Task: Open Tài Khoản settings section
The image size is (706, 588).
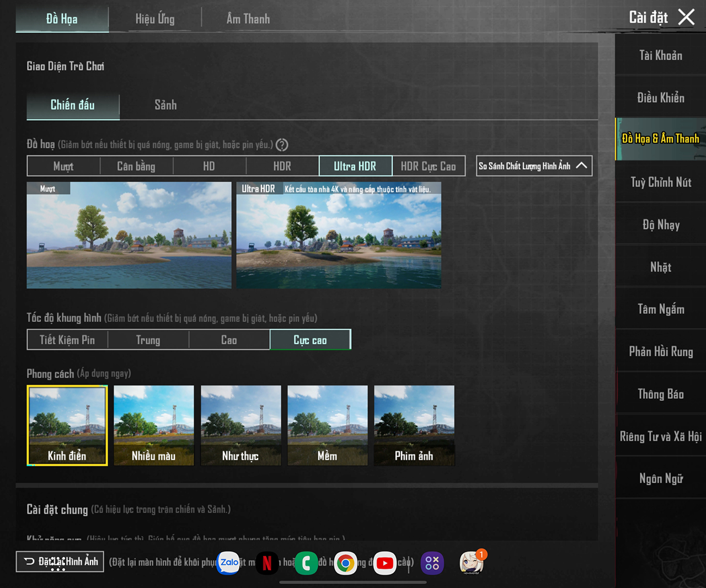Action: point(661,55)
